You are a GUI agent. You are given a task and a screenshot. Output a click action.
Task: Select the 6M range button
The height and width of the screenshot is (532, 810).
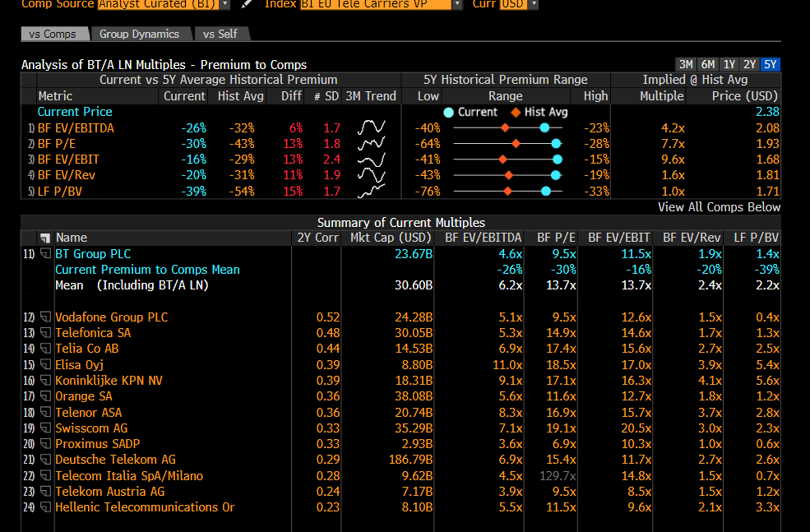[x=707, y=63]
